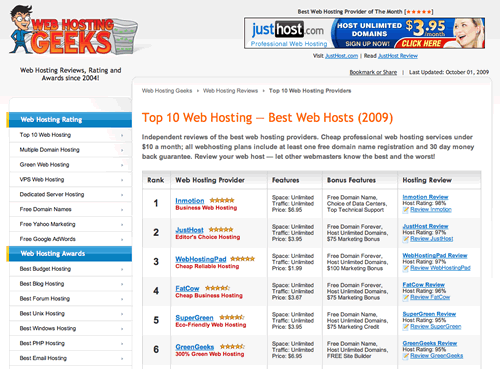Click the JustHost Review link in table
The image size is (500, 369).
425,226
